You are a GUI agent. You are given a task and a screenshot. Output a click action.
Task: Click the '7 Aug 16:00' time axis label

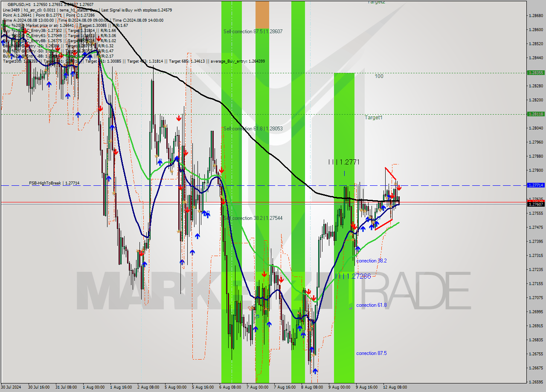click(285, 387)
